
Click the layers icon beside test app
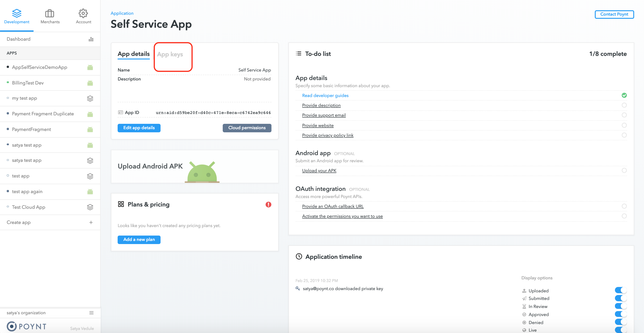tap(90, 176)
